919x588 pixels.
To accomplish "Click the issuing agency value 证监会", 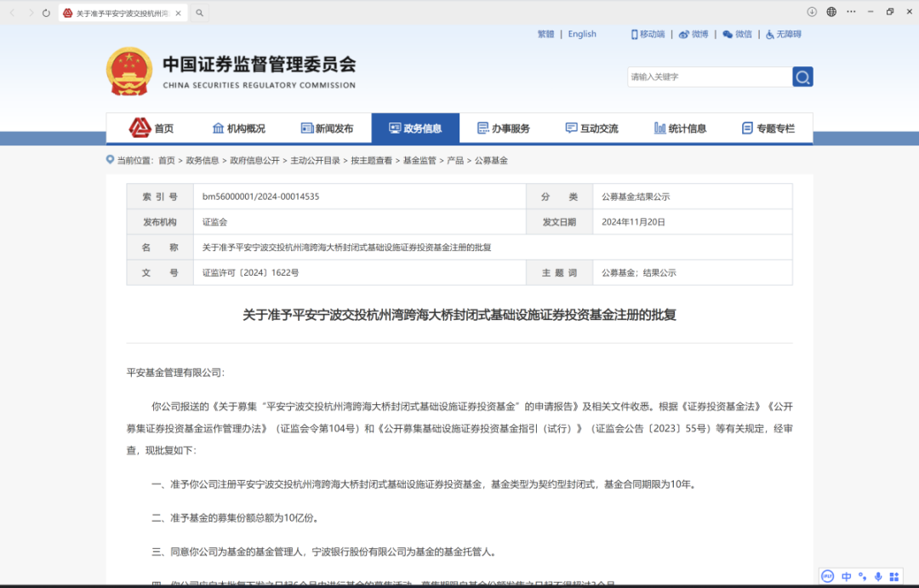I will tap(214, 222).
